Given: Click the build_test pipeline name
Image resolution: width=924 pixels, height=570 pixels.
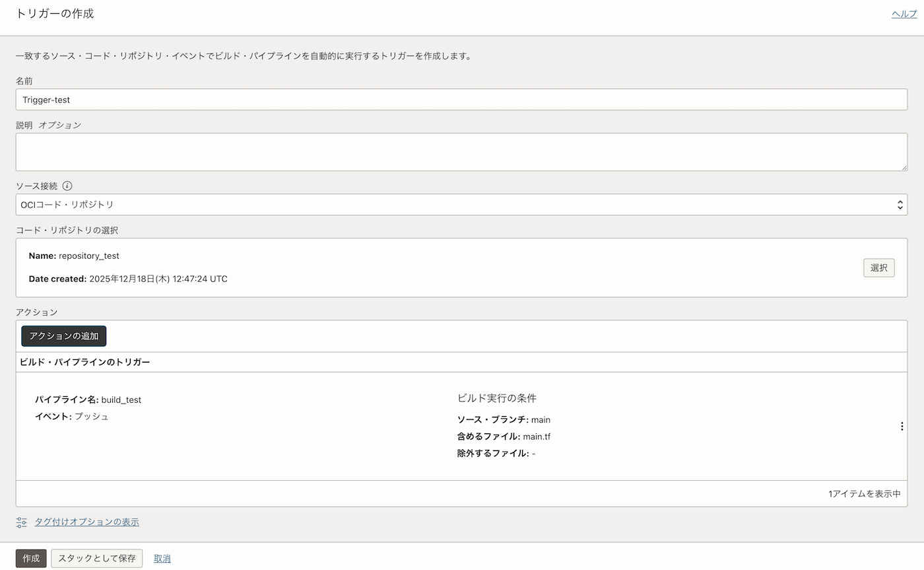Looking at the screenshot, I should coord(121,400).
